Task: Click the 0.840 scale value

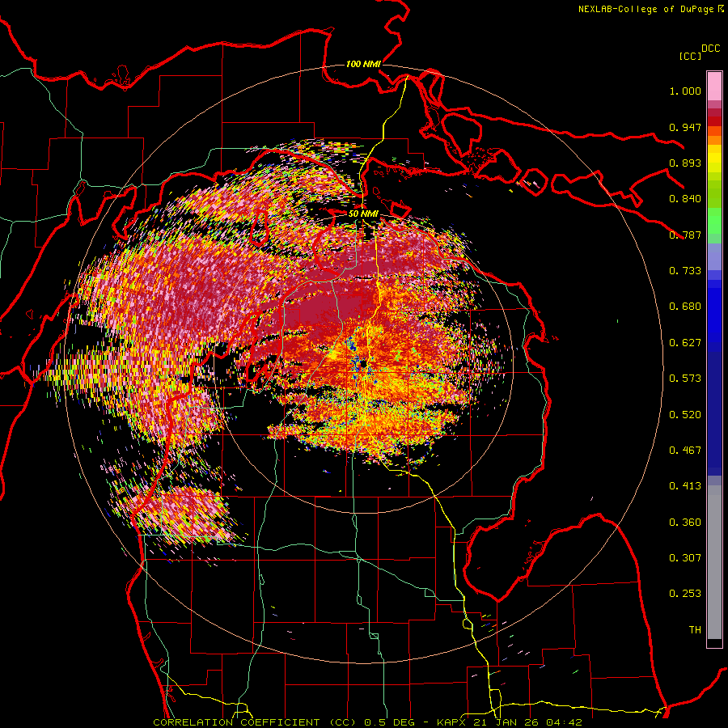Action: click(685, 199)
